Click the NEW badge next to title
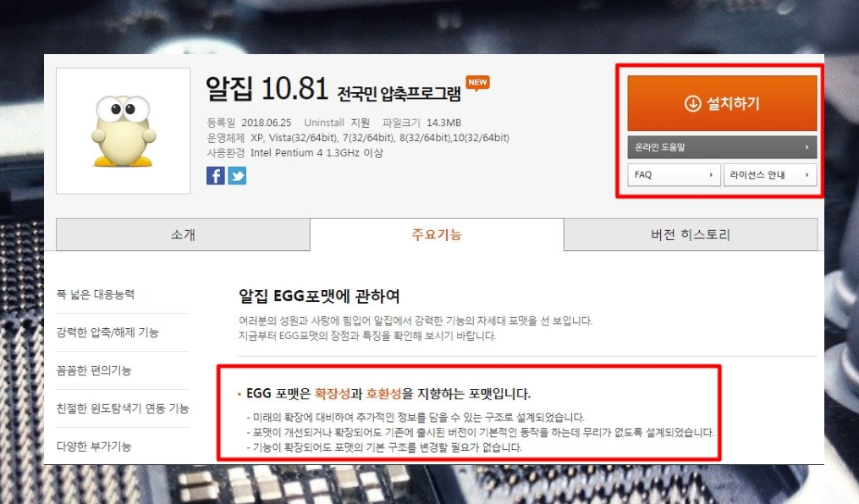Viewport: 859px width, 504px height. tap(477, 83)
